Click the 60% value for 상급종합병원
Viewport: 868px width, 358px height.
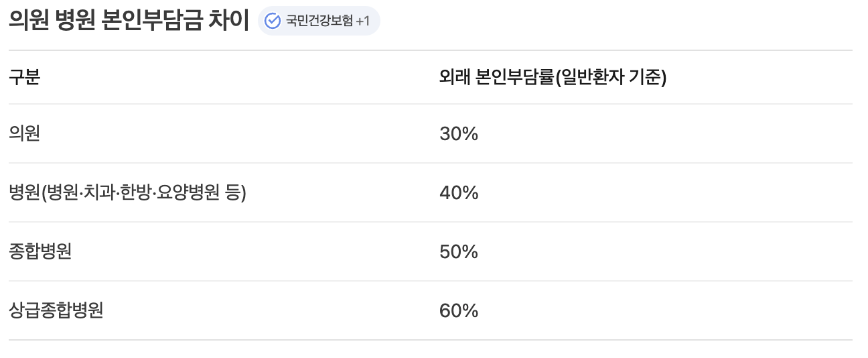pos(459,311)
